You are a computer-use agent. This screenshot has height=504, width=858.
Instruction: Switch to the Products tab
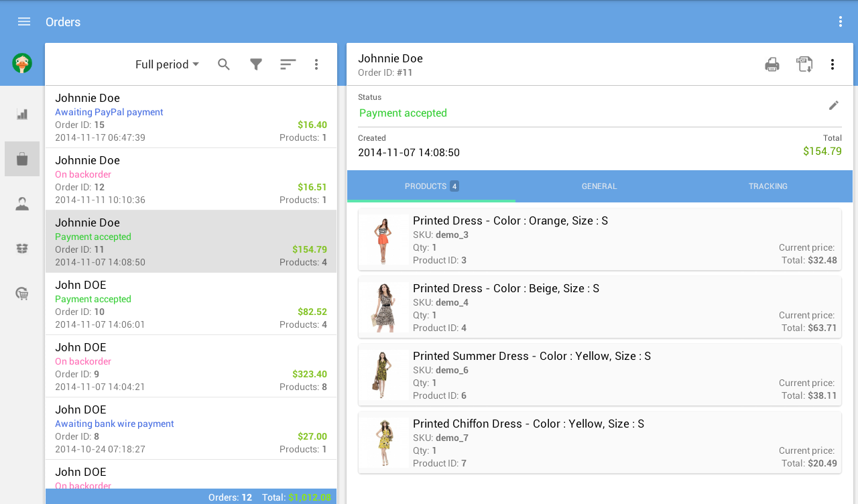(431, 186)
